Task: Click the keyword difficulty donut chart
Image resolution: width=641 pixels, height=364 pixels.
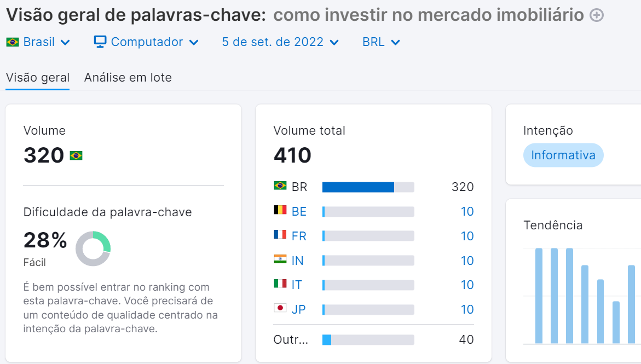Action: coord(93,248)
